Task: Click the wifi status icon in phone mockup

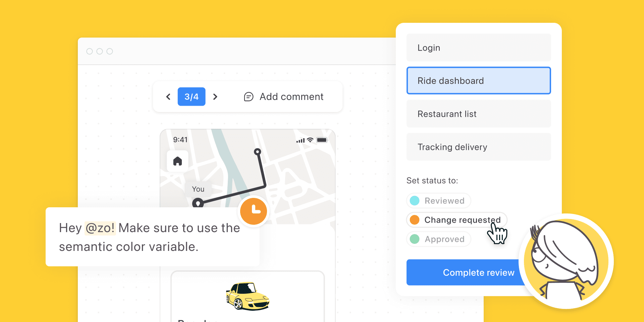Action: click(310, 140)
